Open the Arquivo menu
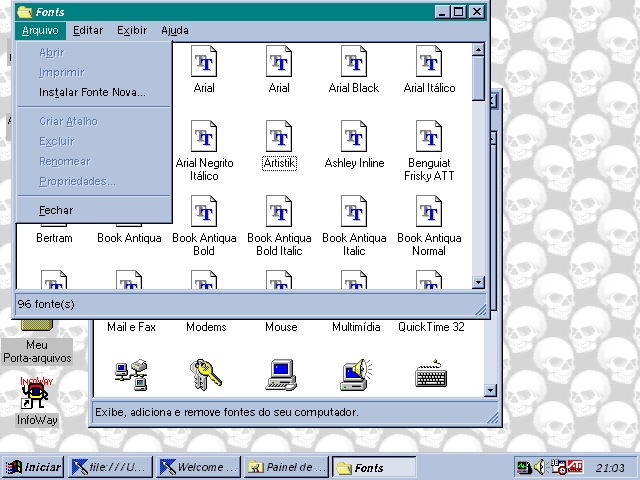 coord(40,31)
